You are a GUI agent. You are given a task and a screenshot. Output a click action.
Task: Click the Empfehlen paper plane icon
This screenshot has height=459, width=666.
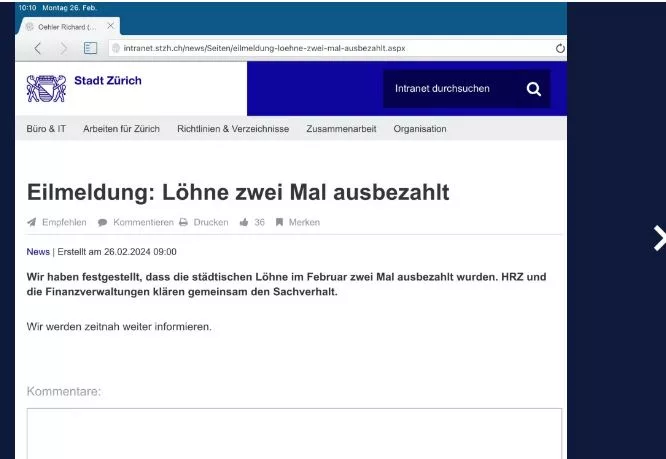click(31, 222)
